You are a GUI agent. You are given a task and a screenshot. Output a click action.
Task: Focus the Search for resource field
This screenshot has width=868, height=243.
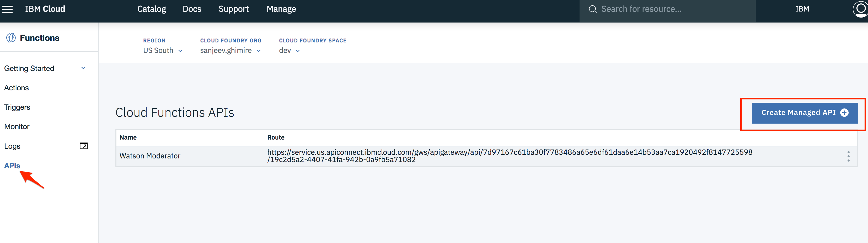tap(667, 11)
